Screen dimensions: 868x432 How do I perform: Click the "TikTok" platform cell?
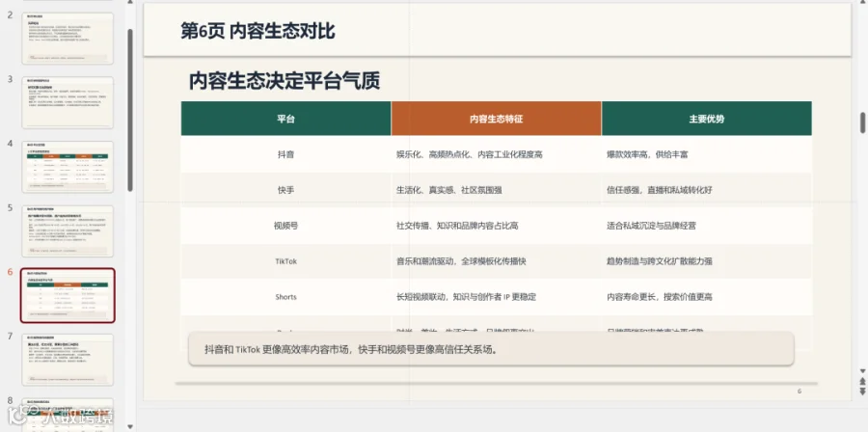click(285, 261)
